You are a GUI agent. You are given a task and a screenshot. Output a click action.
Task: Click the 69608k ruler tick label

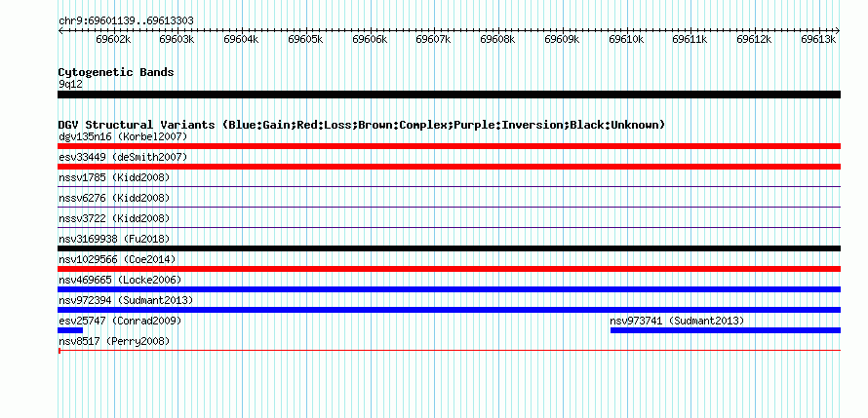[497, 39]
